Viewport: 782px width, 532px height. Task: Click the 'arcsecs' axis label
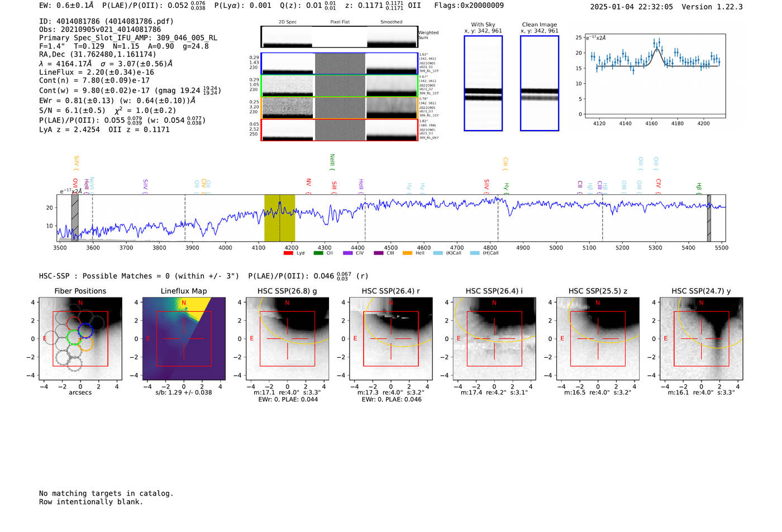tap(80, 392)
